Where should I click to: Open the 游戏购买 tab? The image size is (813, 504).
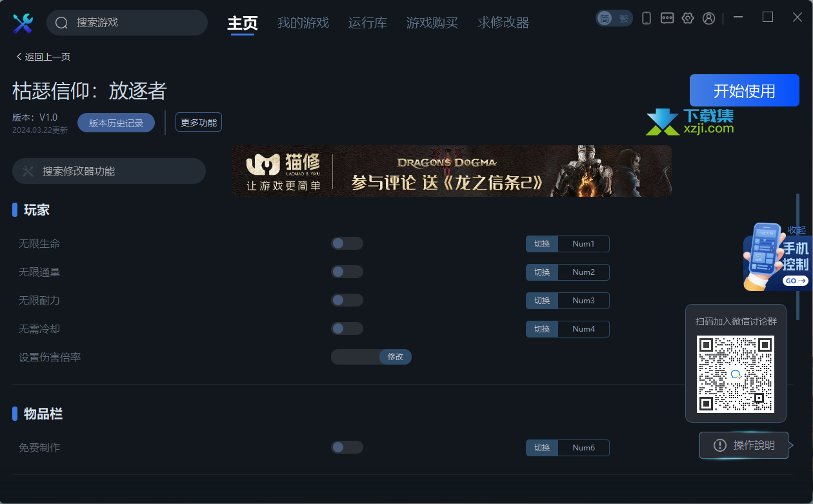(432, 23)
